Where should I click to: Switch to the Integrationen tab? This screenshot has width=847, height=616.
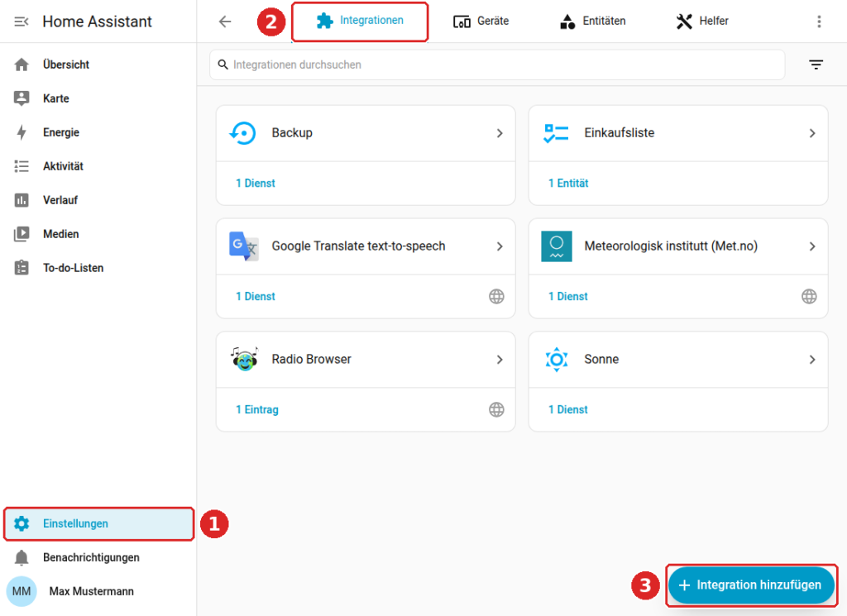pyautogui.click(x=360, y=21)
